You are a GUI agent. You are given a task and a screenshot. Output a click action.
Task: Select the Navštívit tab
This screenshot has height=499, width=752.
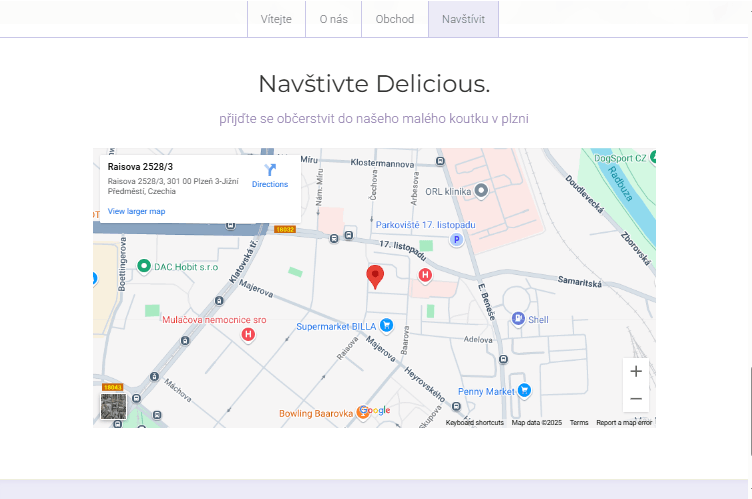pyautogui.click(x=463, y=19)
